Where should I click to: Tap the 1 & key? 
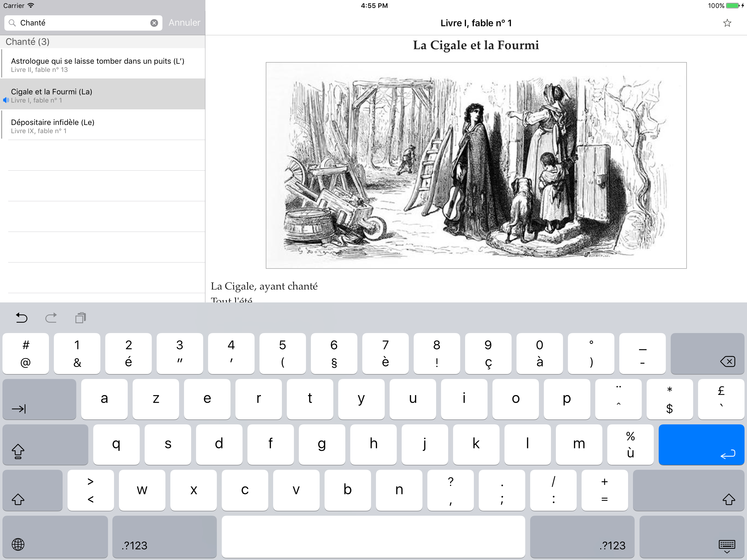pyautogui.click(x=77, y=354)
